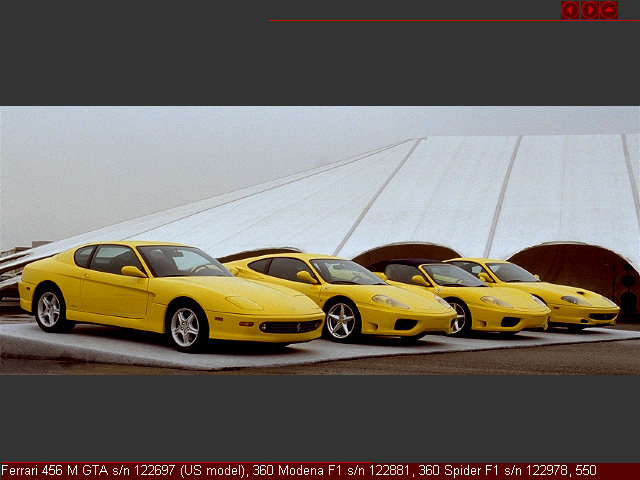Go to the previous photo with left arrow
Screen dimensions: 640x480
(570, 10)
